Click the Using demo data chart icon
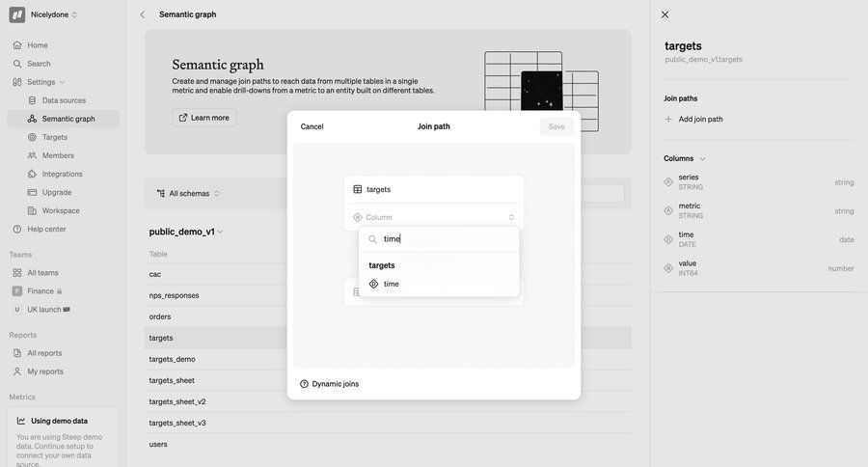 point(21,421)
